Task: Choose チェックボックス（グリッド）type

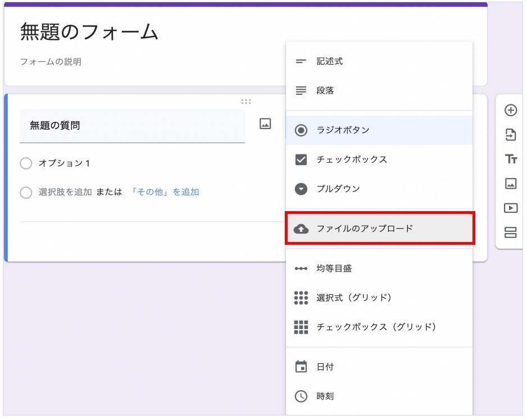Action: coord(379,327)
